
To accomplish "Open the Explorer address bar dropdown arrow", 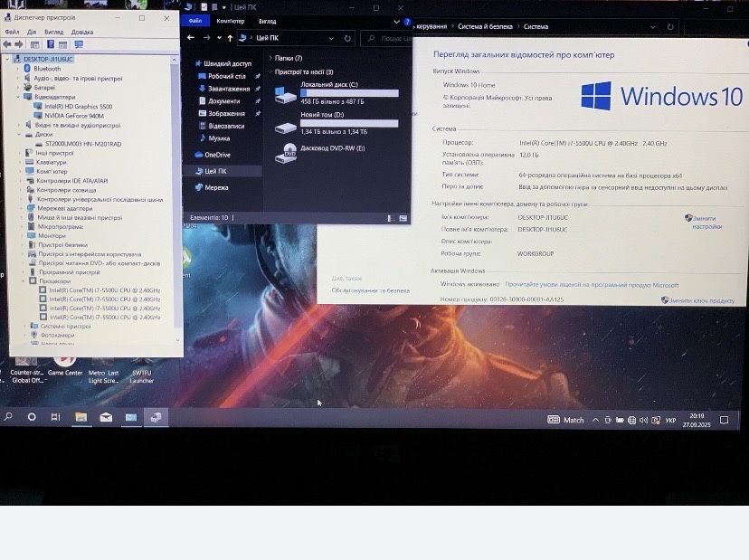I will point(331,38).
